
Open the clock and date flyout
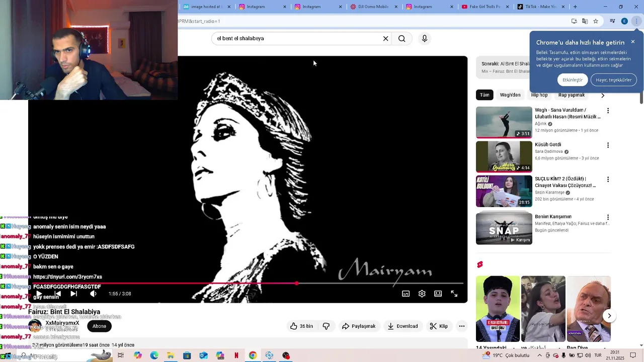[615, 355]
